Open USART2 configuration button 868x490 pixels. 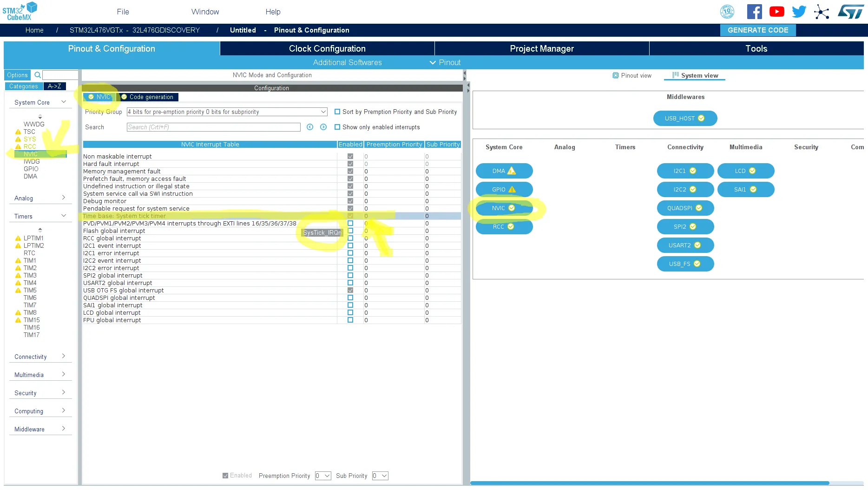(685, 245)
